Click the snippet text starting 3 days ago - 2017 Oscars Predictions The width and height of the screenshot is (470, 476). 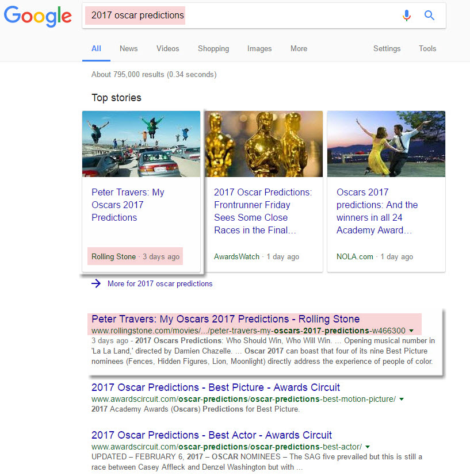click(263, 351)
